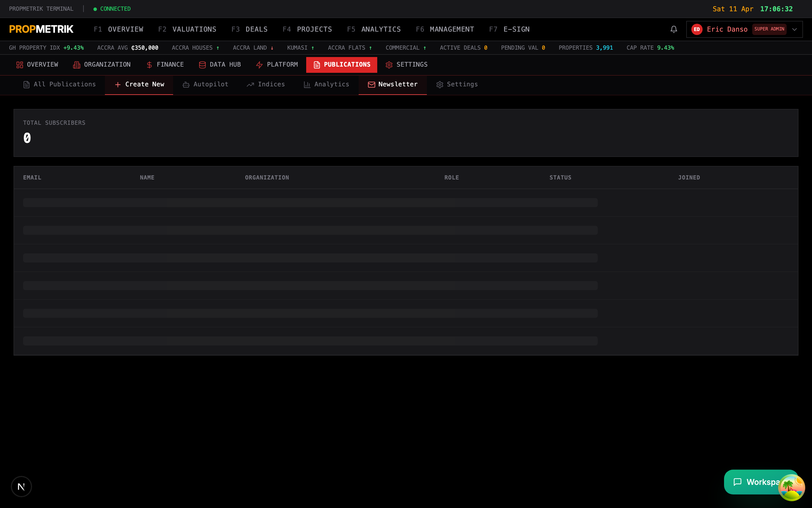
Task: Open F2 Valuations
Action: [x=187, y=29]
